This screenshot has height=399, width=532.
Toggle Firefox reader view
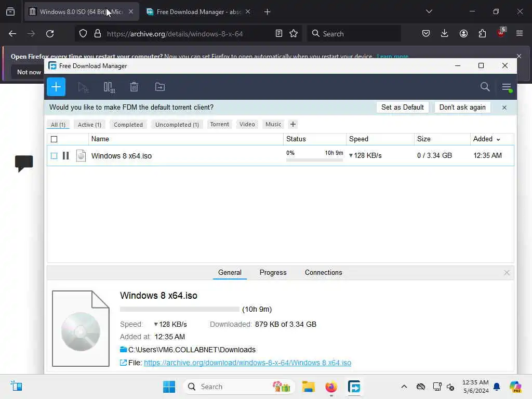[279, 34]
